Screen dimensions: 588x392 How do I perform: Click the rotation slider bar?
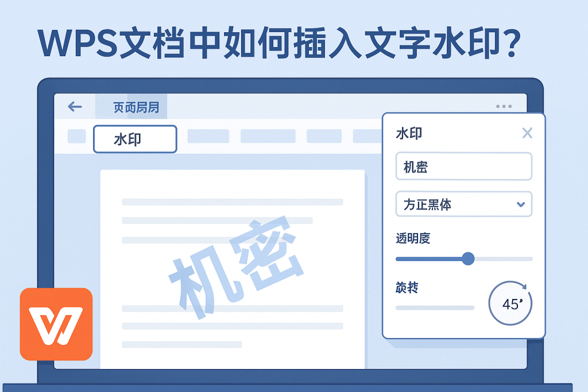[x=435, y=308]
